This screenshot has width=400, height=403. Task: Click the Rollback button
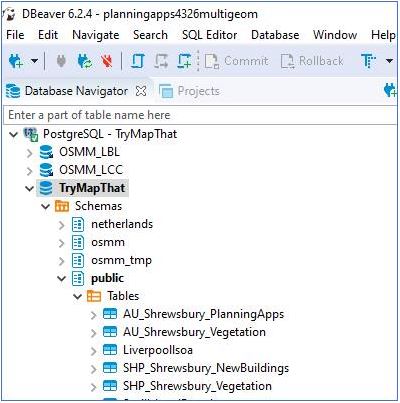click(312, 61)
